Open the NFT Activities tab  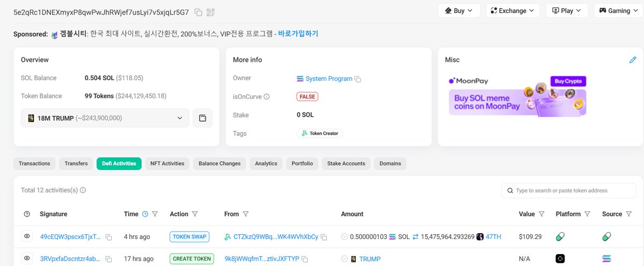pyautogui.click(x=167, y=163)
